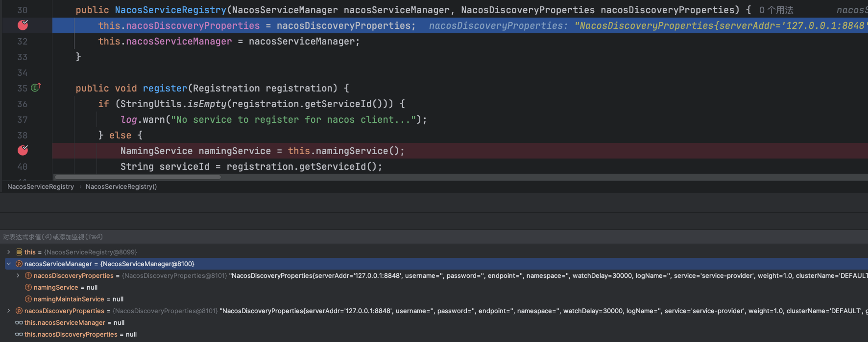Click the field icon next to namingService
868x342 pixels.
28,287
